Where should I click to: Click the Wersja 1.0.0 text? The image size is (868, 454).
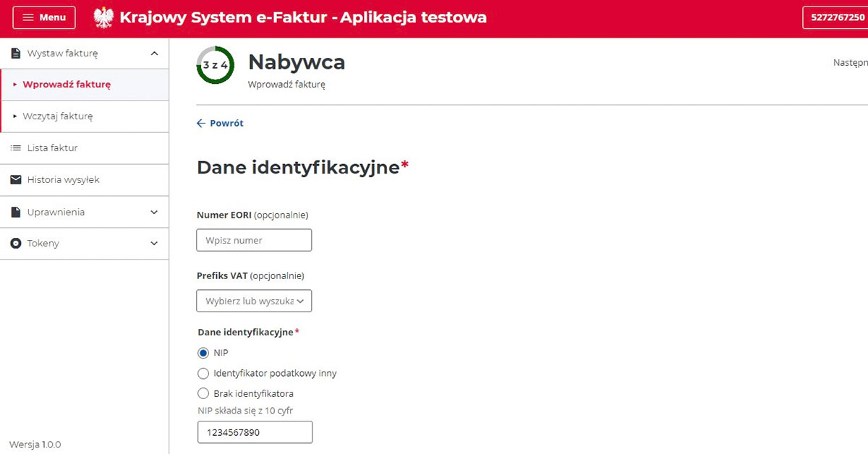35,445
